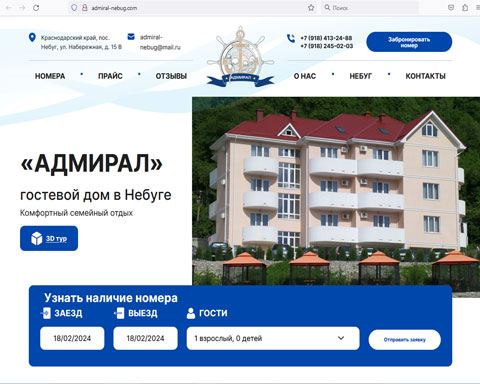Viewport: 480px width, 384px height.
Task: Click the envelope email icon
Action: tap(131, 36)
